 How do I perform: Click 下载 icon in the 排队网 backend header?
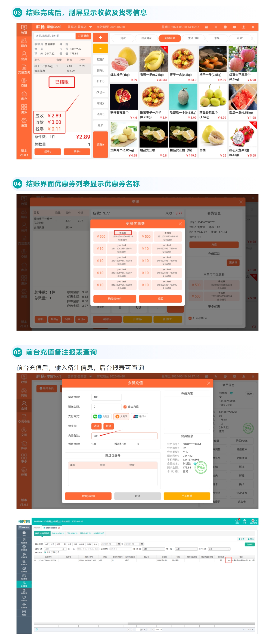[244, 521]
